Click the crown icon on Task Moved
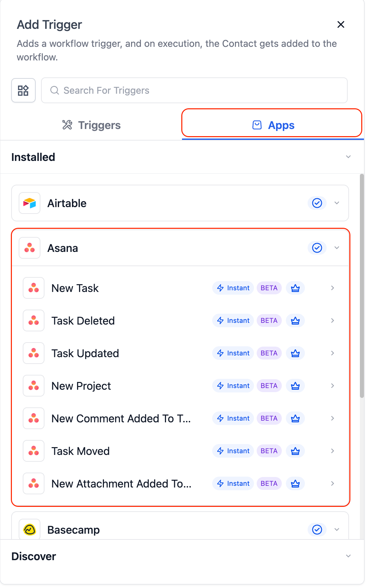 click(x=295, y=451)
